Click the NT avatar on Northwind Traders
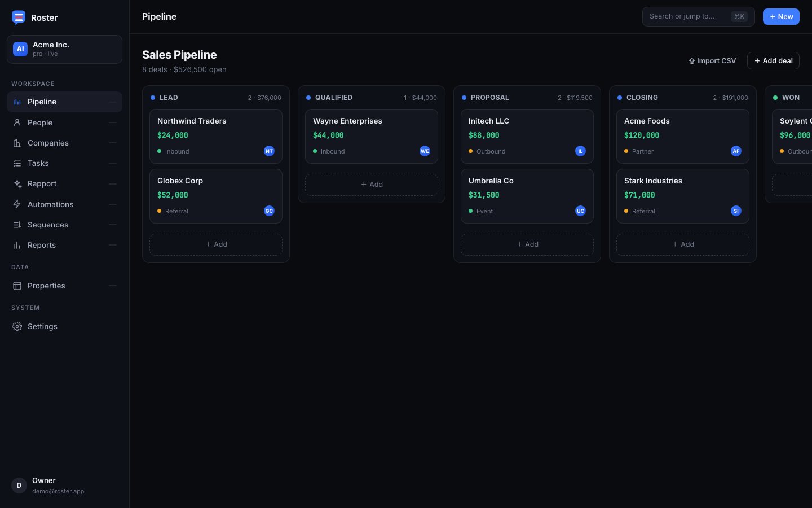812x508 pixels. (x=269, y=151)
